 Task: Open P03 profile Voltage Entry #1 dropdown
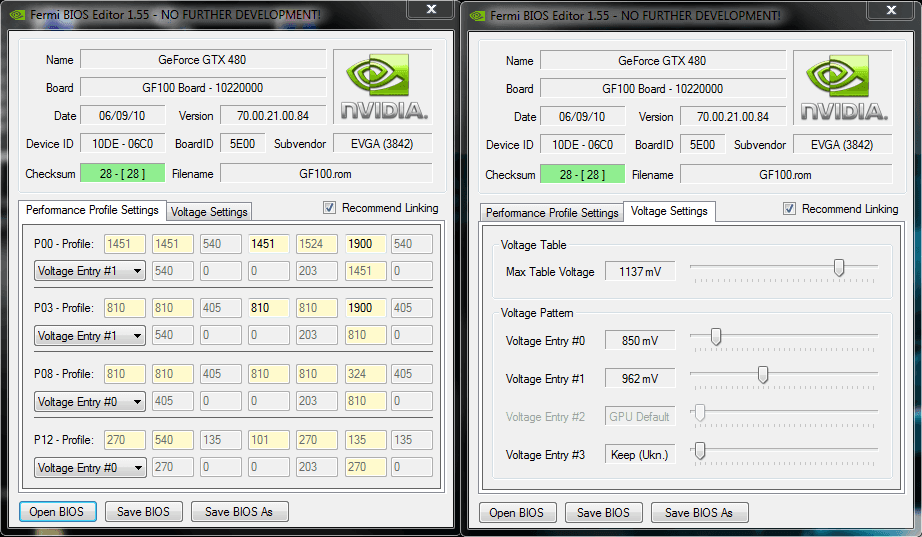click(x=90, y=335)
